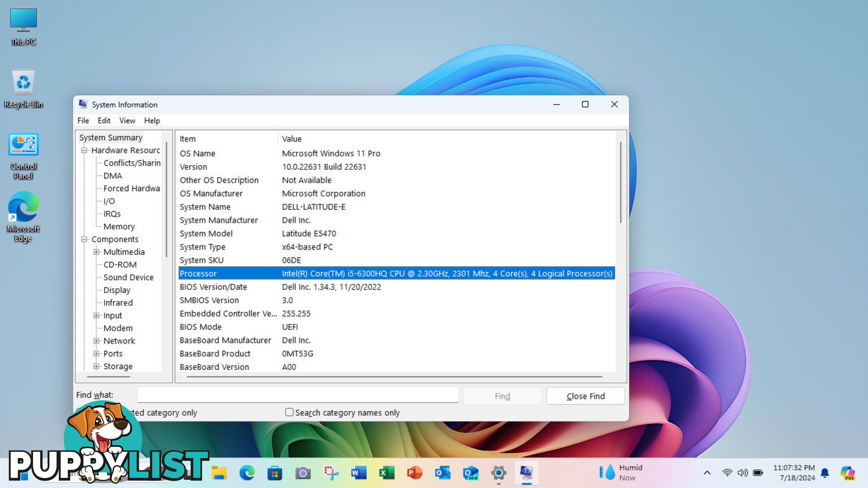Launch Word from the taskbar
868x488 pixels.
pos(359,473)
